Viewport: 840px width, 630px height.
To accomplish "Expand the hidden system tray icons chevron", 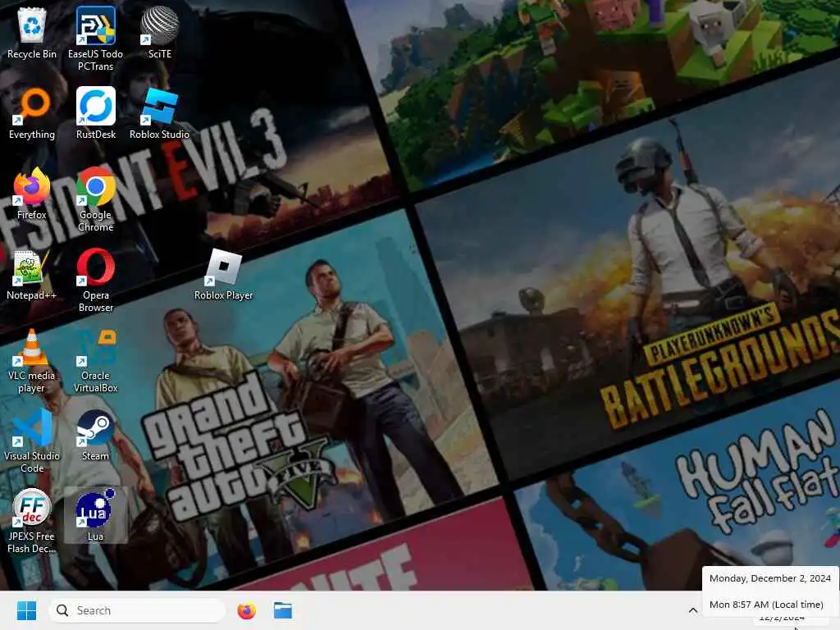I will point(692,610).
